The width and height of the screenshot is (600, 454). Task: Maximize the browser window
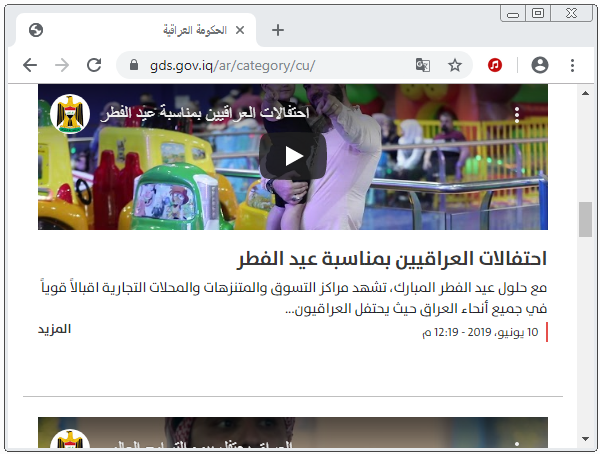pyautogui.click(x=538, y=13)
